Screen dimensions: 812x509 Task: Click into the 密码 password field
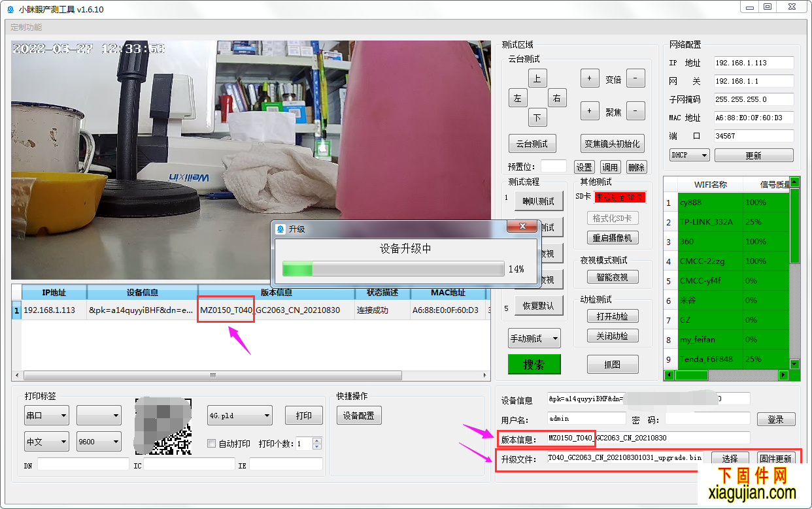[x=707, y=418]
